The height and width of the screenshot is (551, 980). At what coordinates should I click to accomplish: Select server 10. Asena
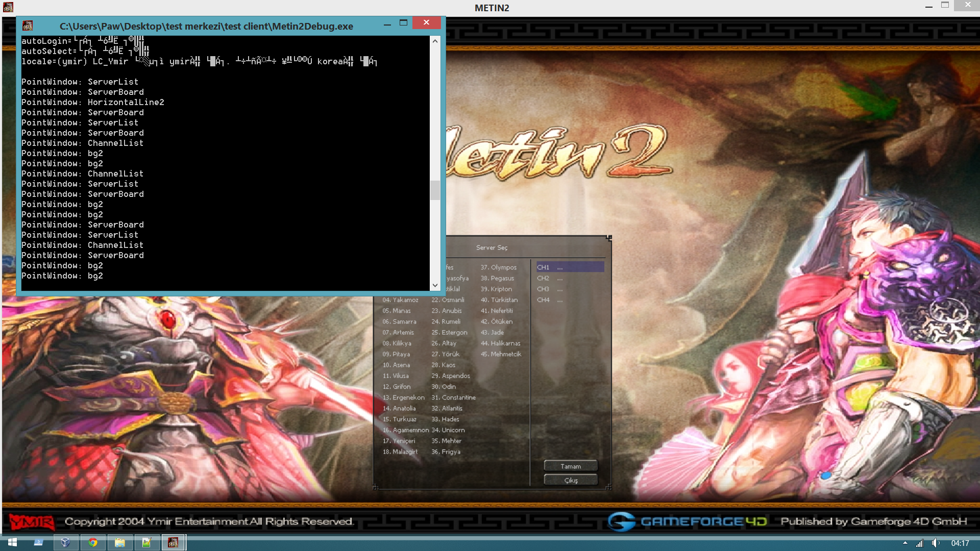click(x=396, y=365)
